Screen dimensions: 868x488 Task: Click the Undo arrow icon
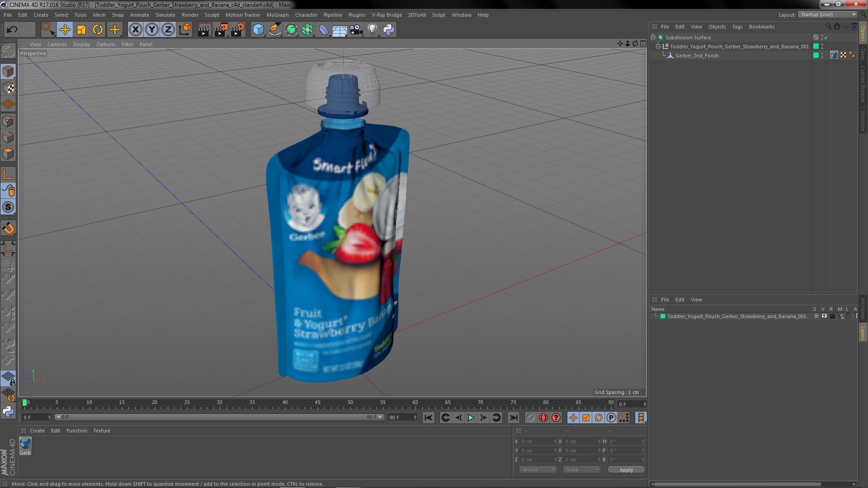coord(12,30)
